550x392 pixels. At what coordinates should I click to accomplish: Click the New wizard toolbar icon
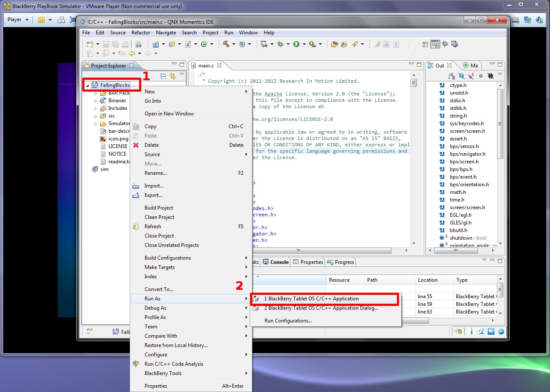pyautogui.click(x=90, y=44)
